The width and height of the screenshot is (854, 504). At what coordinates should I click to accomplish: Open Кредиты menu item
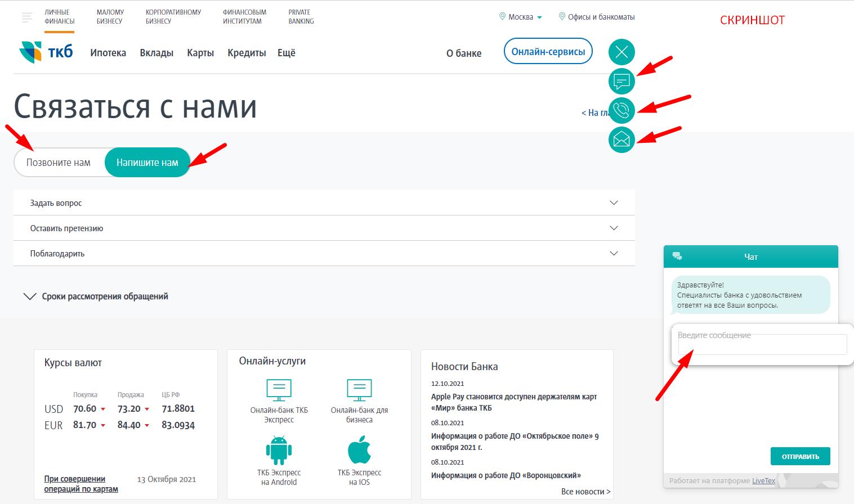click(x=247, y=53)
